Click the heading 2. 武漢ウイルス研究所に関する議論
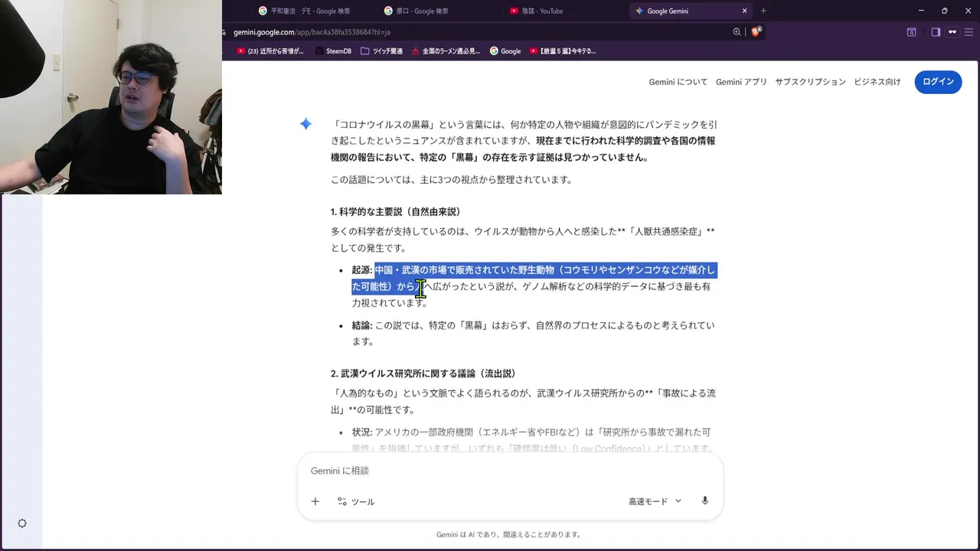 point(423,373)
